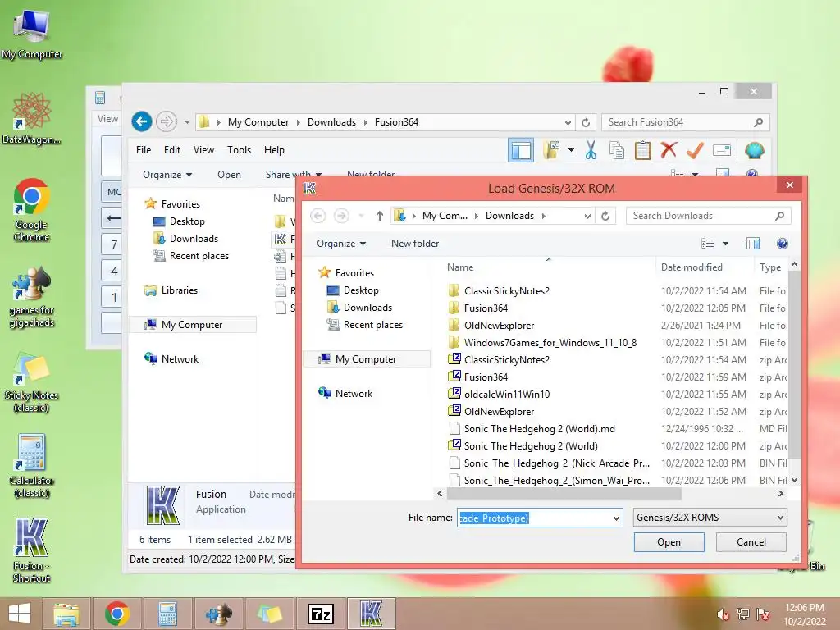This screenshot has width=840, height=630.
Task: Click the Search Fusion364 box
Action: click(x=686, y=122)
